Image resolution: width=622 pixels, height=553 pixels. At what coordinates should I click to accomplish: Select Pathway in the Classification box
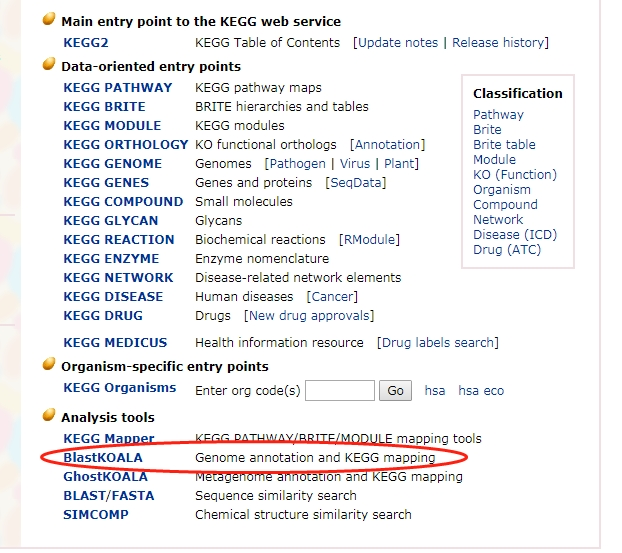[498, 115]
